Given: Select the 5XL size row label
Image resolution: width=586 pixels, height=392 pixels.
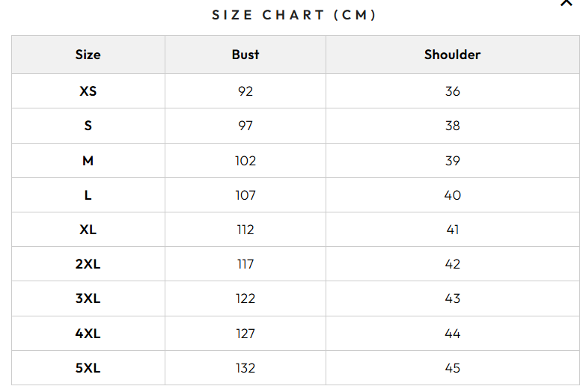Looking at the screenshot, I should [88, 368].
